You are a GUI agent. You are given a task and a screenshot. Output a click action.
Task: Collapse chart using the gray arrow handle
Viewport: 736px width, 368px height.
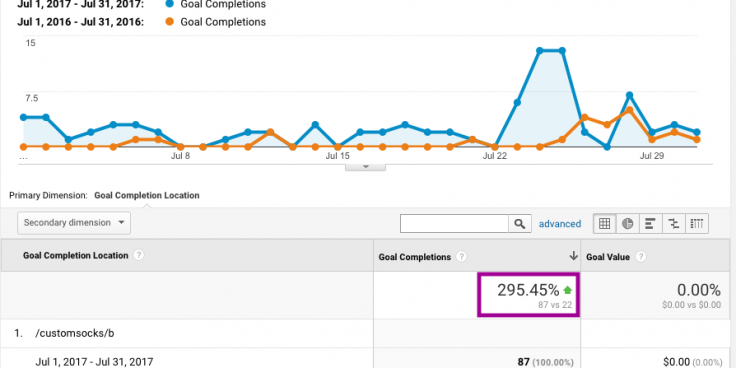(366, 167)
